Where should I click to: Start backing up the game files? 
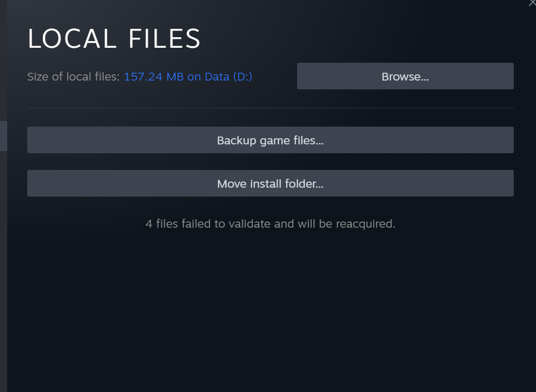pyautogui.click(x=270, y=140)
